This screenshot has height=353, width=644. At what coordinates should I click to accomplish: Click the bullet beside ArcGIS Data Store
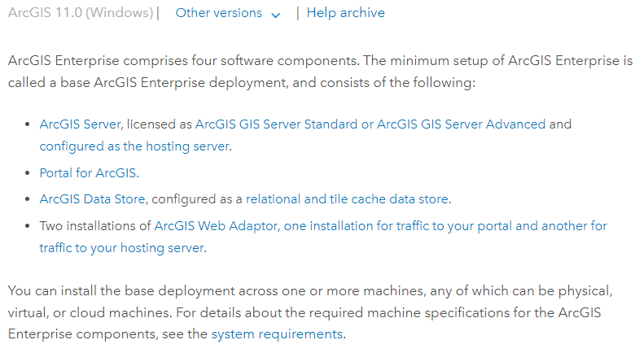(x=28, y=199)
